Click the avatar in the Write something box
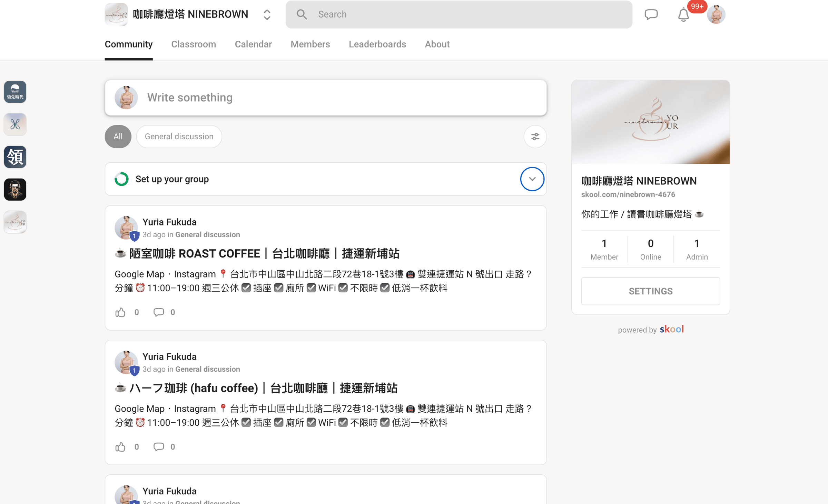828x504 pixels. [x=126, y=98]
